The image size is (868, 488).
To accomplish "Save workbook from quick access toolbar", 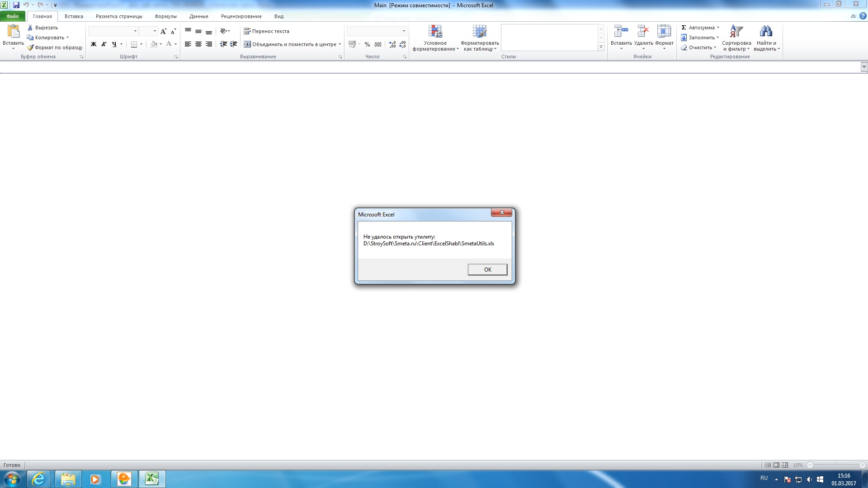I will 16,5.
